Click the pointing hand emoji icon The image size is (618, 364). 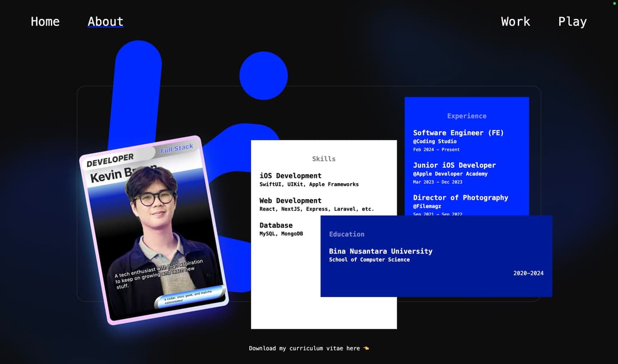pyautogui.click(x=366, y=348)
